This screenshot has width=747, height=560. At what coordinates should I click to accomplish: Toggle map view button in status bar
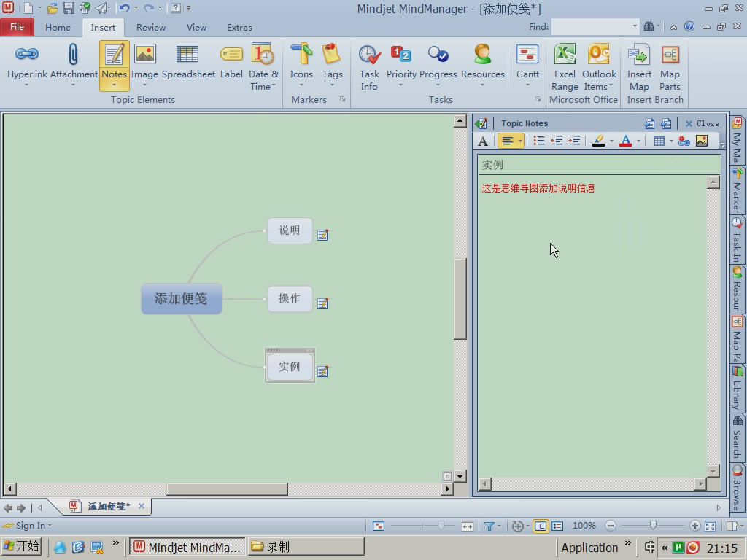541,526
